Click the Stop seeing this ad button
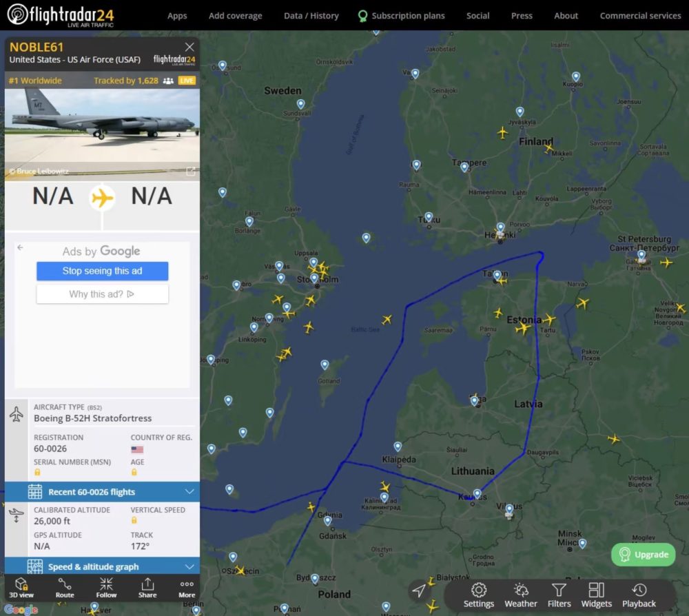The height and width of the screenshot is (616, 689). (103, 271)
